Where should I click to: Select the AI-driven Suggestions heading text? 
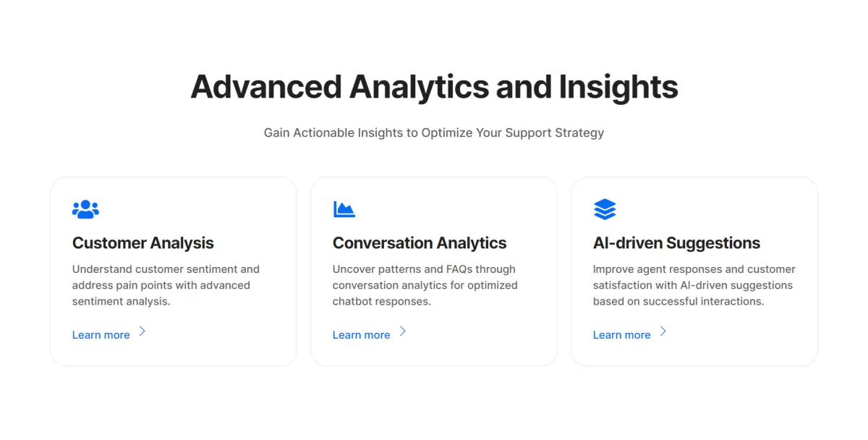click(x=677, y=243)
